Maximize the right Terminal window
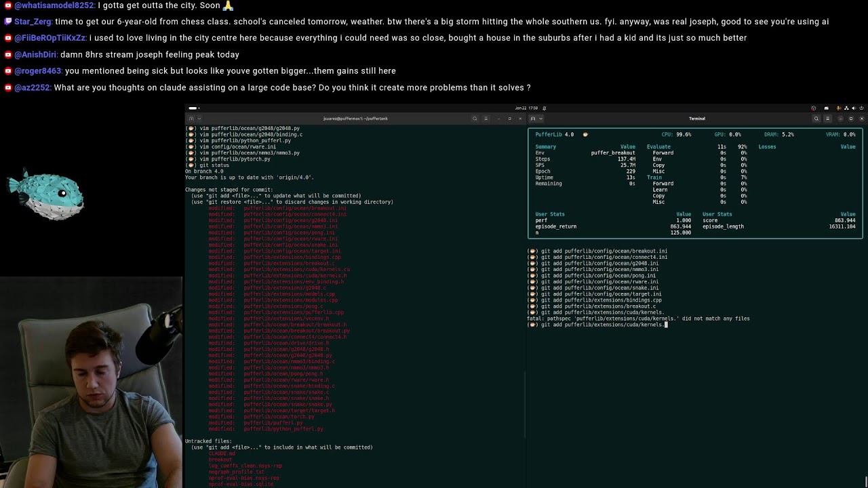 tap(851, 119)
